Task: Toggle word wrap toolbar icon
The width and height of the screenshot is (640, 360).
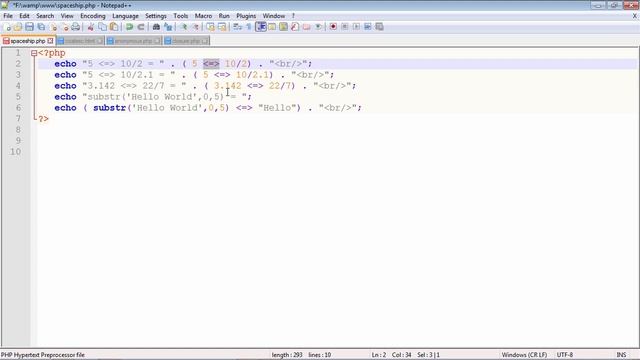Action: click(x=237, y=27)
